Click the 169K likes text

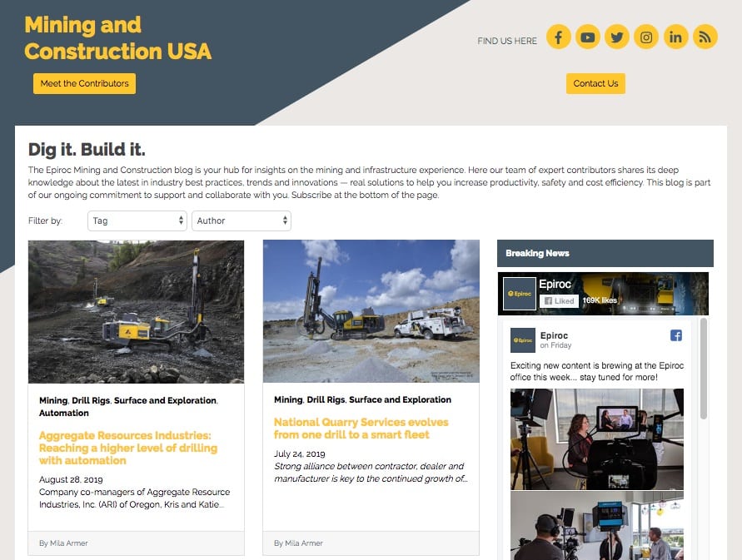(600, 300)
